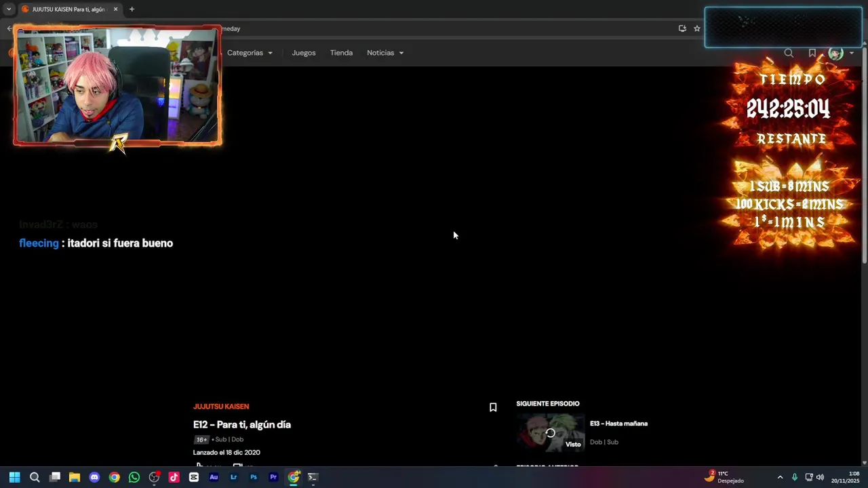Open the Windows Start menu

(x=14, y=477)
